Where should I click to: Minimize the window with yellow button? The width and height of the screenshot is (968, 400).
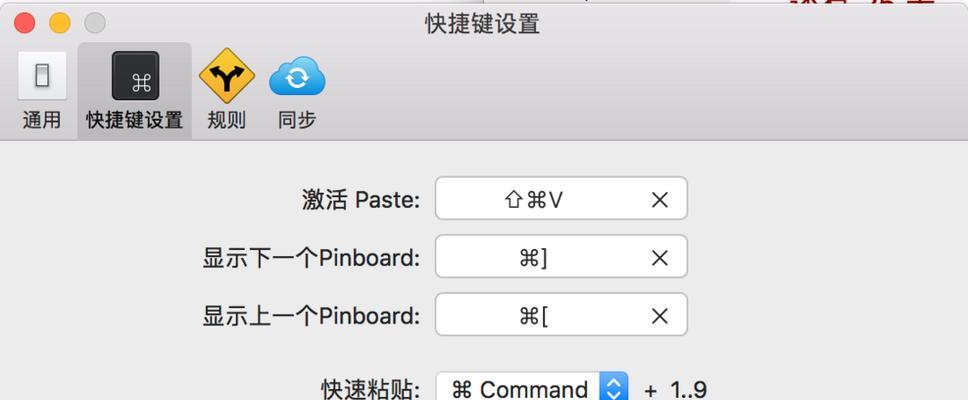(x=60, y=23)
